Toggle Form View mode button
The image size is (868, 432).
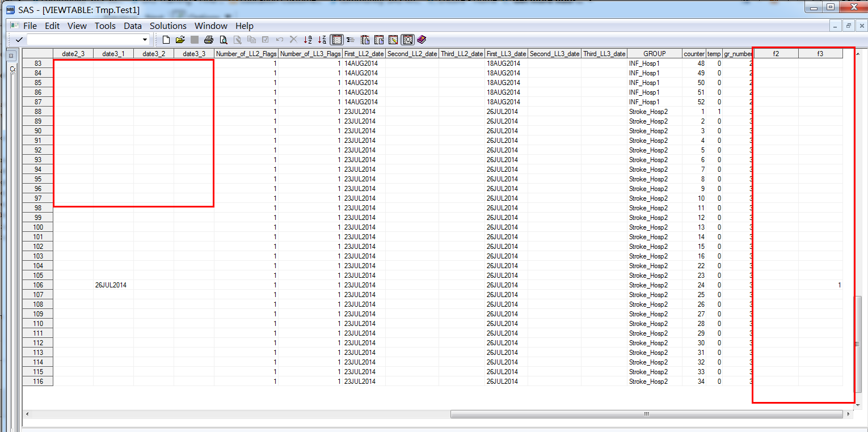351,40
